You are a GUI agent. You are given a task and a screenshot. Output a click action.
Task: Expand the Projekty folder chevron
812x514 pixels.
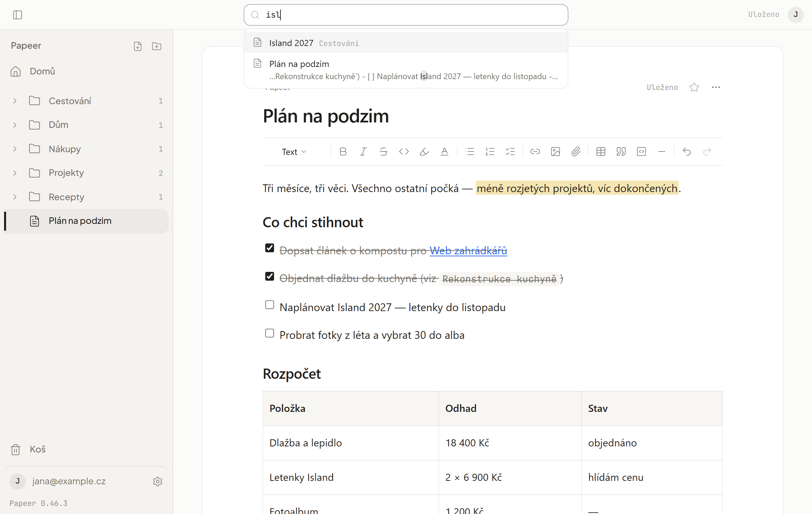pos(15,173)
